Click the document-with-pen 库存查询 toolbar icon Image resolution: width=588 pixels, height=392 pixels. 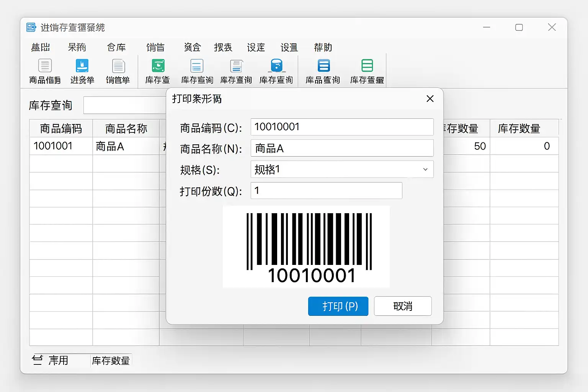pos(236,66)
